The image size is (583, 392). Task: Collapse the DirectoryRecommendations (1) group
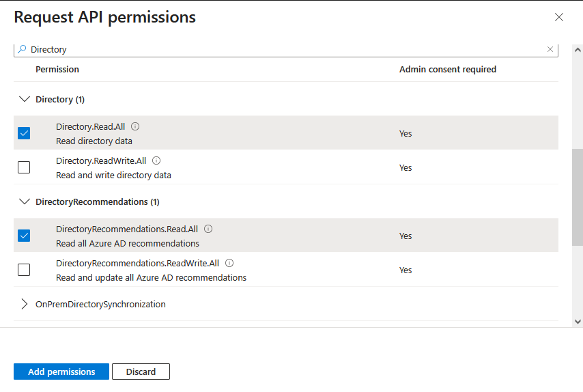(25, 201)
